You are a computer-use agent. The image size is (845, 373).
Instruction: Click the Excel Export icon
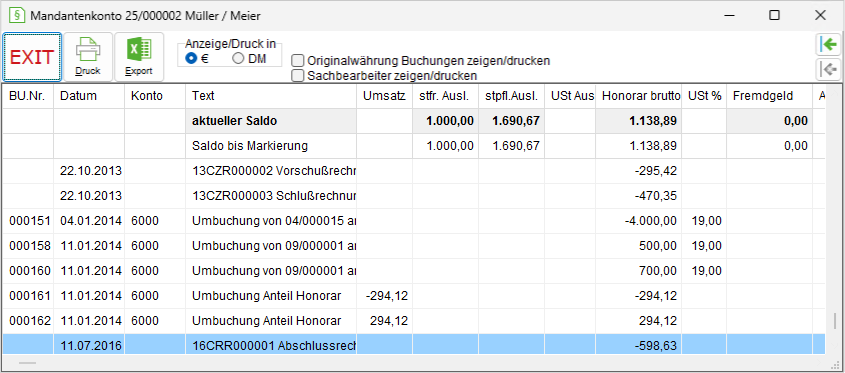click(x=139, y=57)
